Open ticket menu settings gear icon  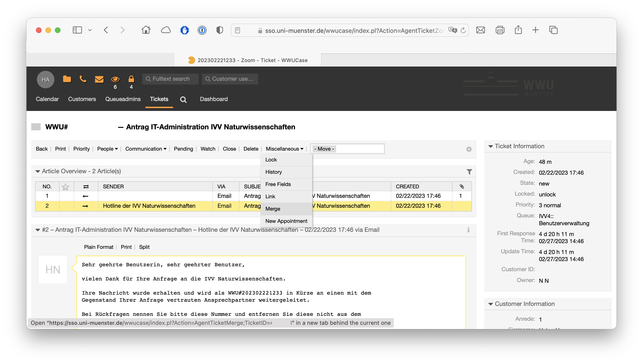click(x=469, y=149)
